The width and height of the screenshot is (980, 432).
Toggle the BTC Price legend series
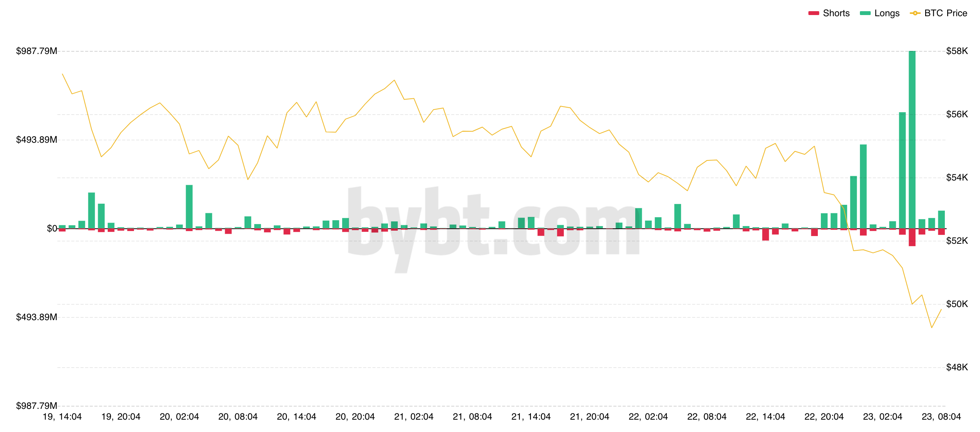pyautogui.click(x=938, y=13)
